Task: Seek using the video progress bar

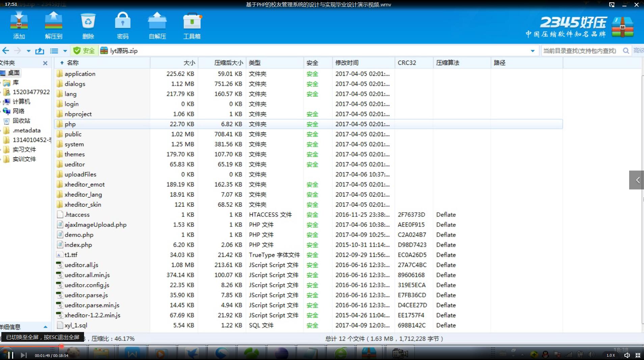Action: tap(322, 346)
